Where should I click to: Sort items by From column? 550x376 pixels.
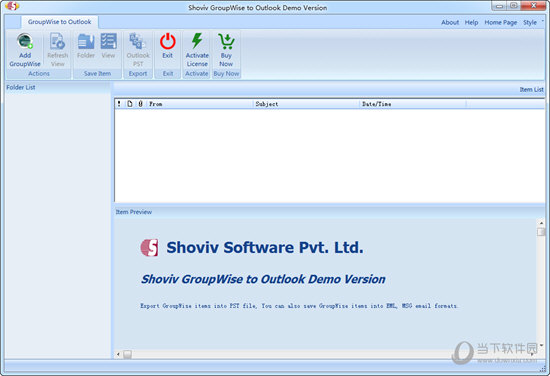[x=199, y=104]
